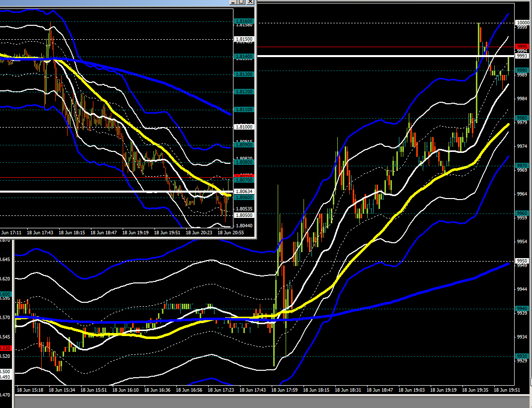Viewport: 532px width, 408px height.
Task: Select the 1.81500 price level label
Action: pos(244,39)
